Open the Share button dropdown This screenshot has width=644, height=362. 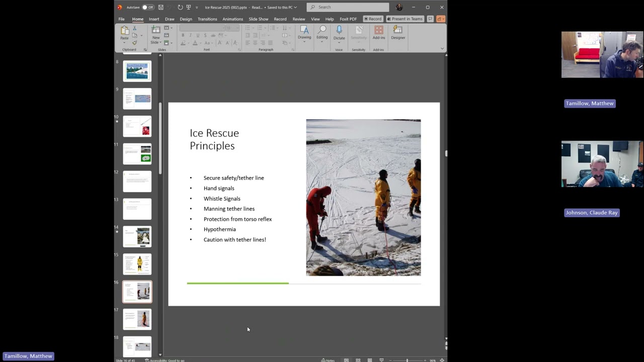click(x=440, y=19)
